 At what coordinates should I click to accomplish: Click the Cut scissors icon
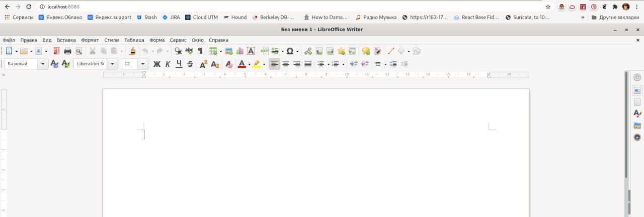[93, 51]
